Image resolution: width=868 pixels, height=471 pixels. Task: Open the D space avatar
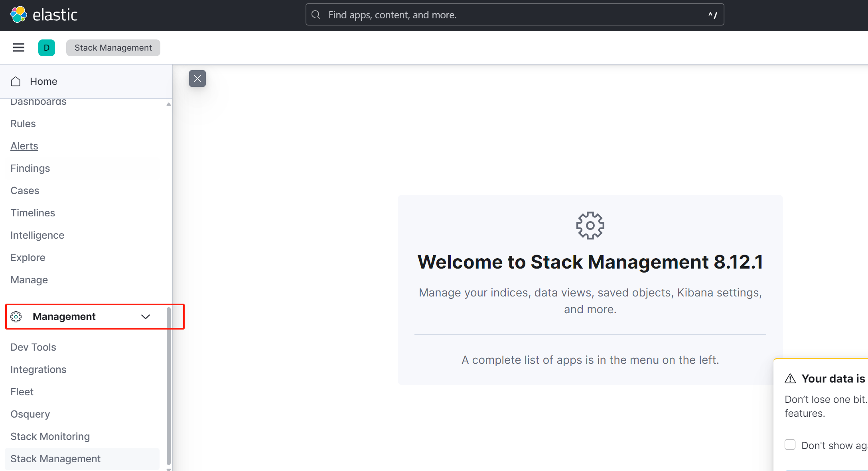pyautogui.click(x=47, y=48)
